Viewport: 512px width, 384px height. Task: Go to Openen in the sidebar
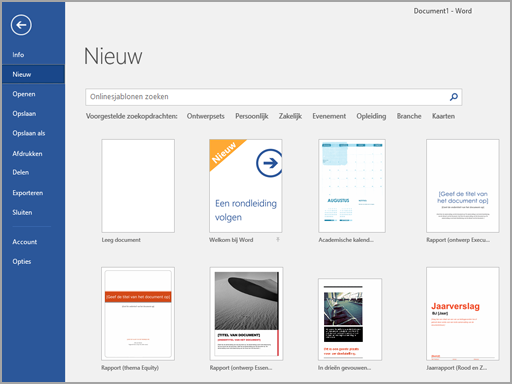tap(24, 94)
